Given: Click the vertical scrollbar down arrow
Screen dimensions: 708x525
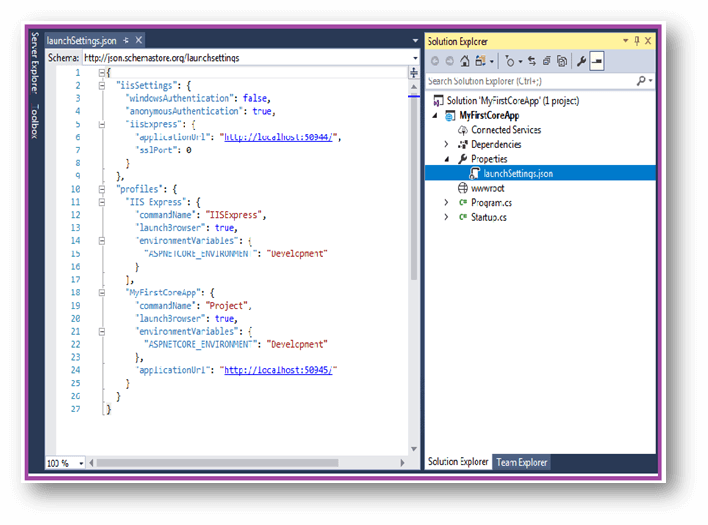Looking at the screenshot, I should (414, 449).
